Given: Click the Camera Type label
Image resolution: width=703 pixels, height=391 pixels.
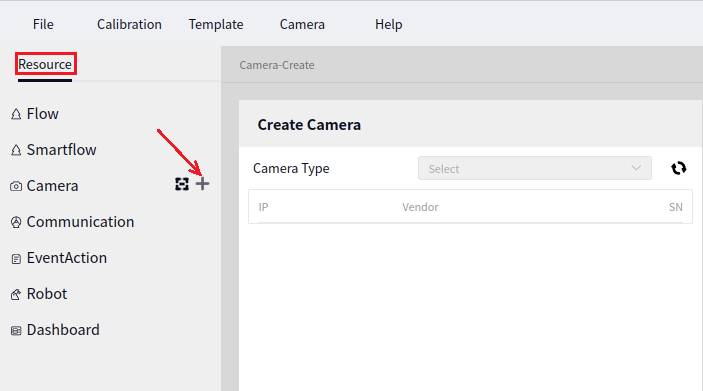Looking at the screenshot, I should pyautogui.click(x=291, y=169).
